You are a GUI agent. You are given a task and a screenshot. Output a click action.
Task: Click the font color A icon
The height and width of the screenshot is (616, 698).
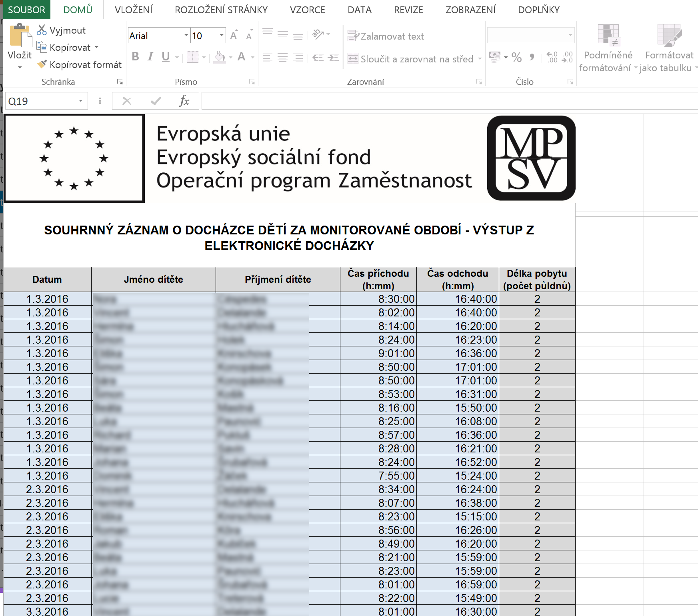[x=242, y=57]
